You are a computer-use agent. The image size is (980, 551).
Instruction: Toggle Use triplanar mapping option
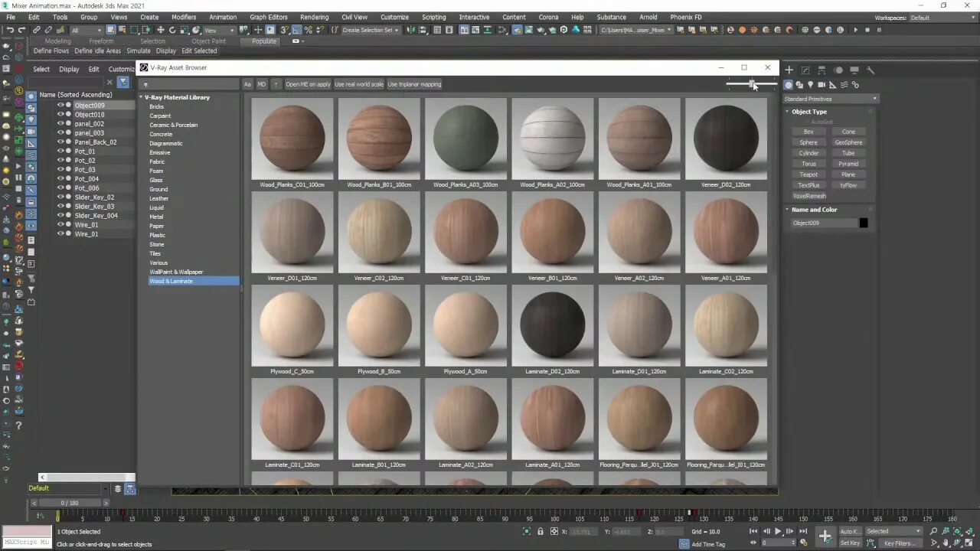[x=414, y=84]
